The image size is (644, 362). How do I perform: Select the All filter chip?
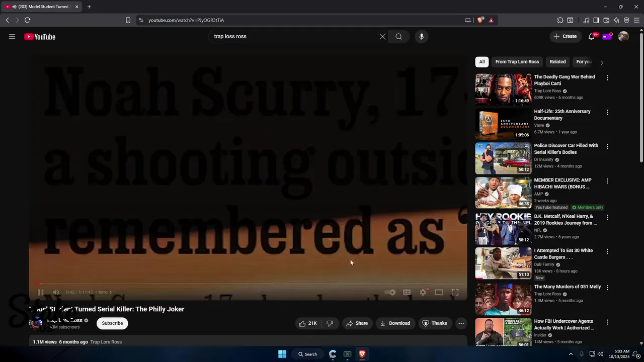click(x=482, y=62)
